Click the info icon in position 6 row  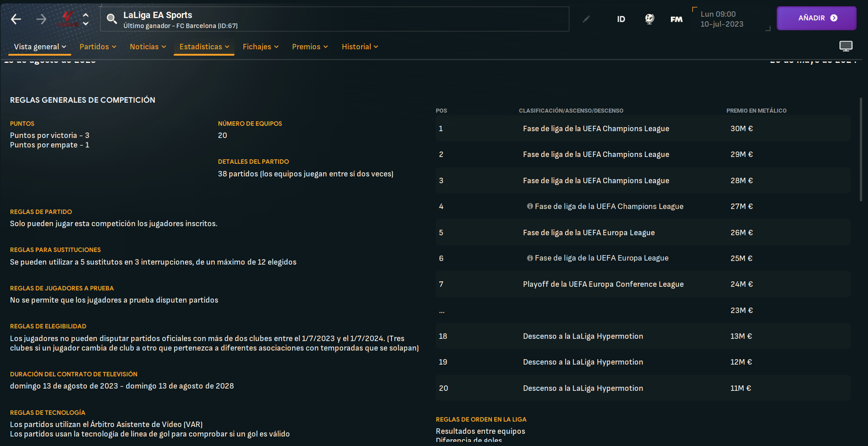pos(530,258)
